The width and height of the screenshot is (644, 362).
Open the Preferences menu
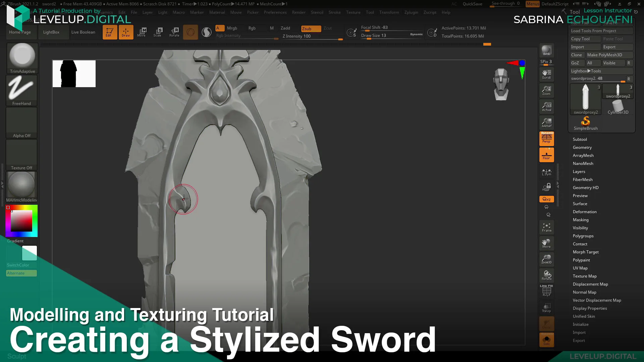tap(275, 12)
